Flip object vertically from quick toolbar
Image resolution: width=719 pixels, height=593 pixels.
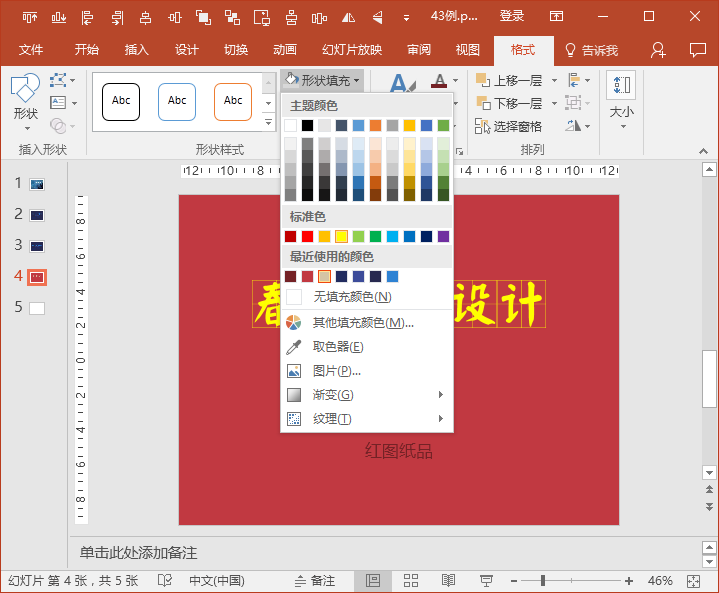(377, 17)
